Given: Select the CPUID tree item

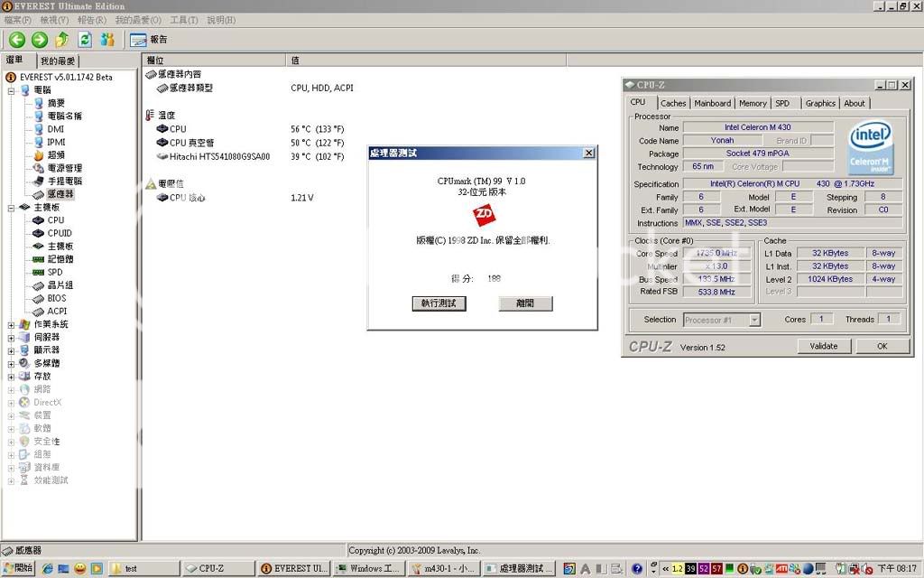Looking at the screenshot, I should tap(60, 233).
